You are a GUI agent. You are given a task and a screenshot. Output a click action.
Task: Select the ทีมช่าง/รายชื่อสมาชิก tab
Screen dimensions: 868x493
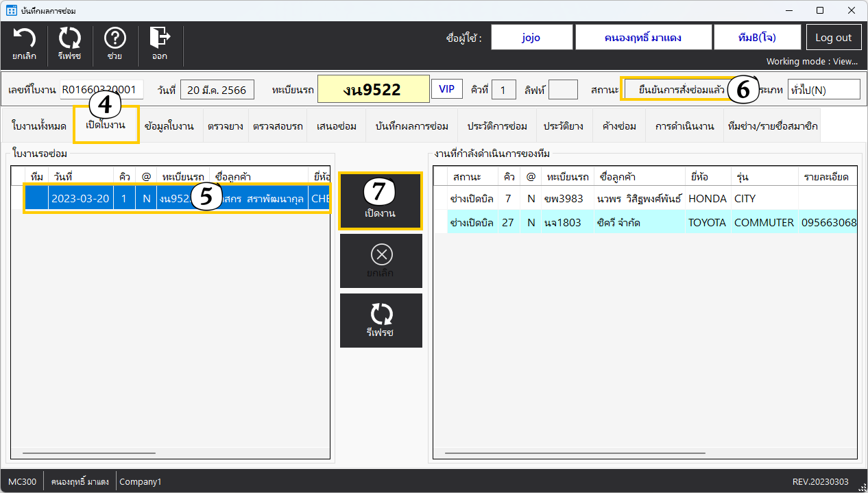[773, 126]
